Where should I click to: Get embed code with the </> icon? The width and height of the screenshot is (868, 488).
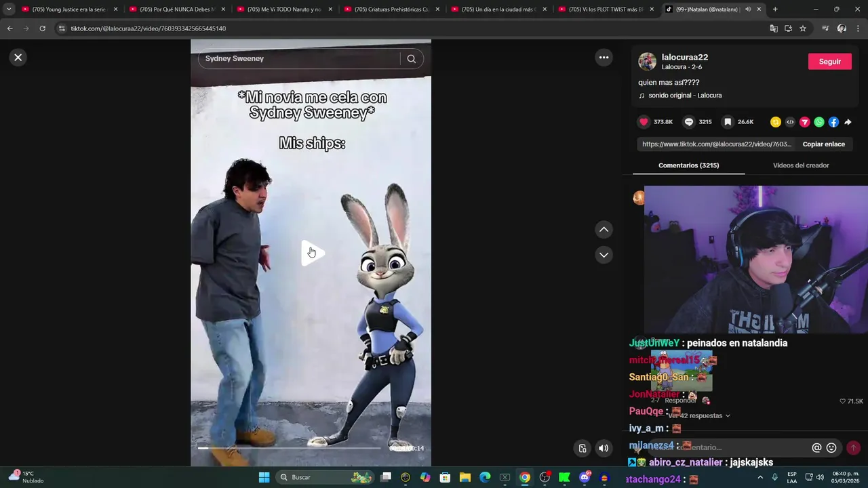790,122
